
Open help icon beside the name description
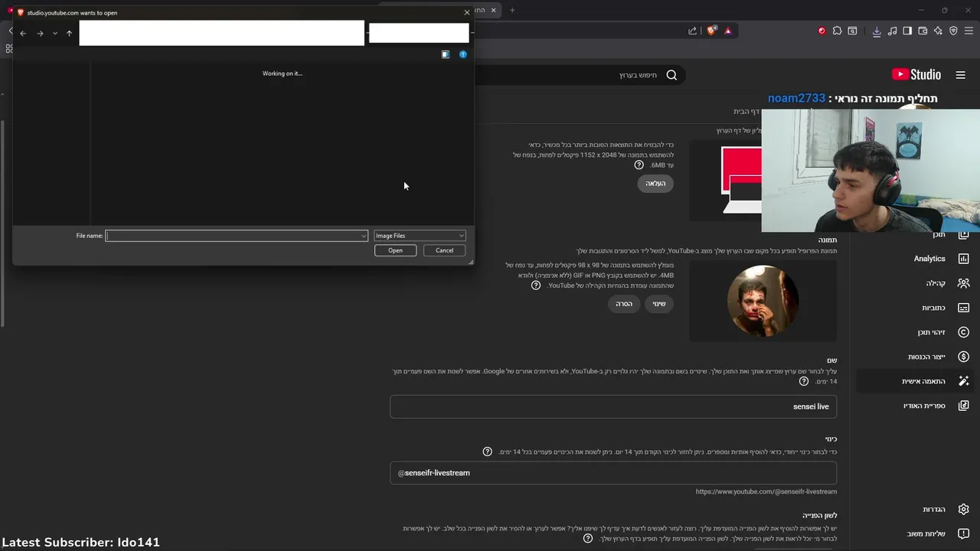(x=803, y=381)
